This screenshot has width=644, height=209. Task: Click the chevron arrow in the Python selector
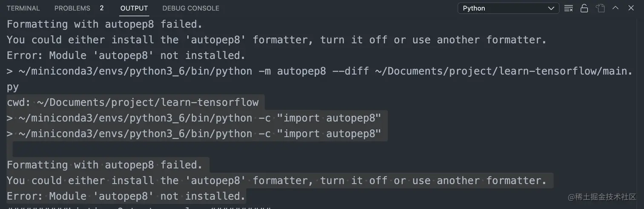pyautogui.click(x=552, y=8)
